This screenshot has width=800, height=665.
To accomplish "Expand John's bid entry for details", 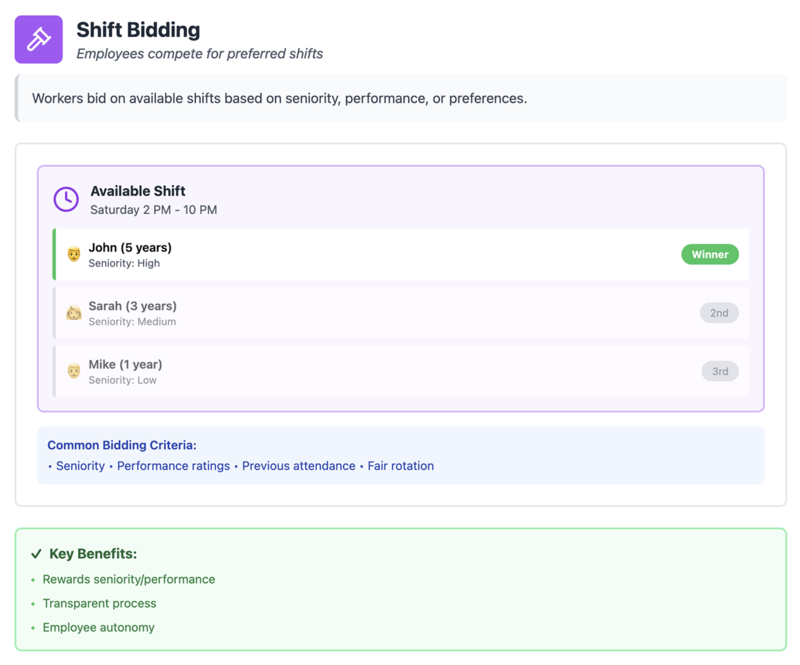I will pos(400,254).
